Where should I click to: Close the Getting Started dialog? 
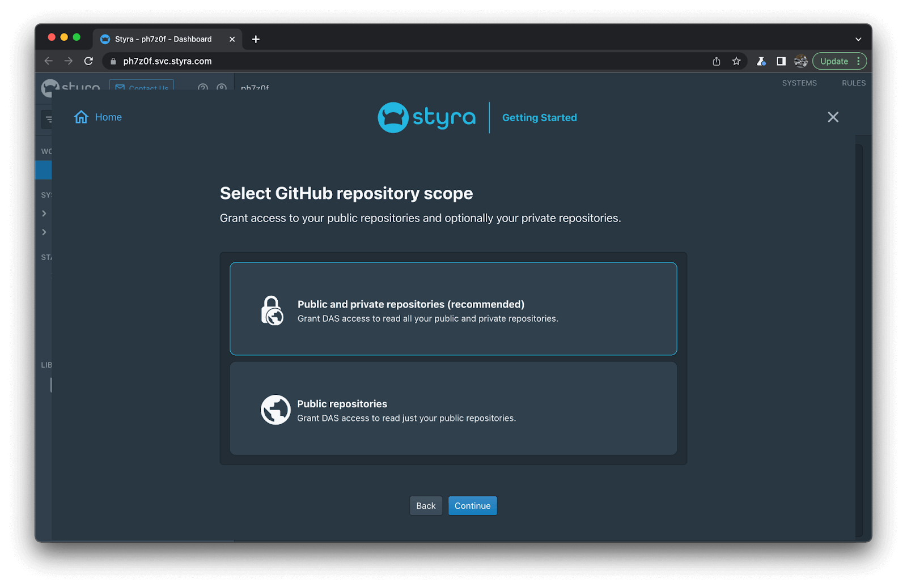pos(833,117)
